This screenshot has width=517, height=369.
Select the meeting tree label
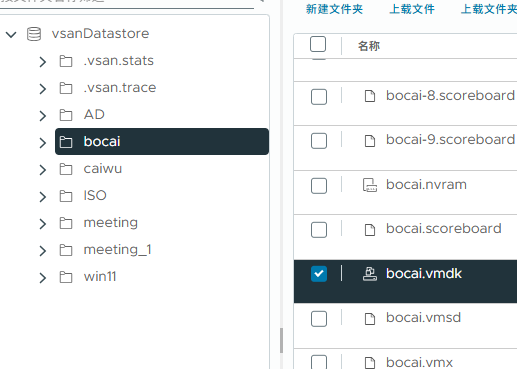pos(111,223)
